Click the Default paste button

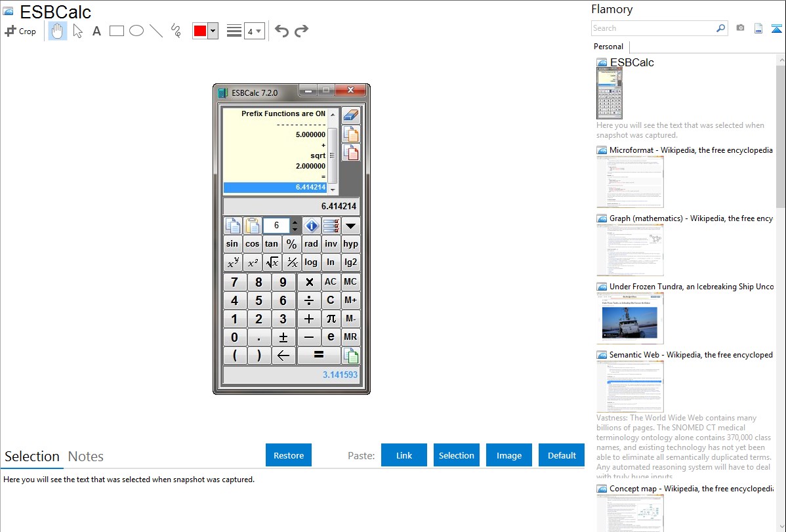pos(562,455)
